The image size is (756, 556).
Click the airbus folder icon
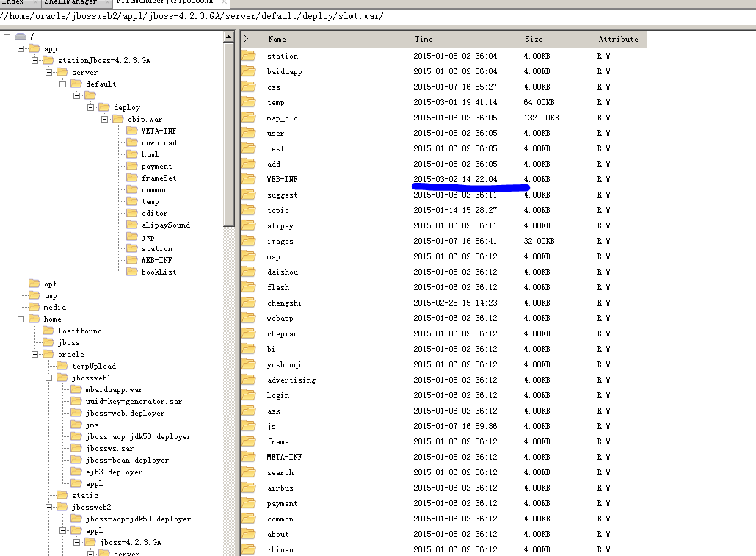(x=249, y=488)
